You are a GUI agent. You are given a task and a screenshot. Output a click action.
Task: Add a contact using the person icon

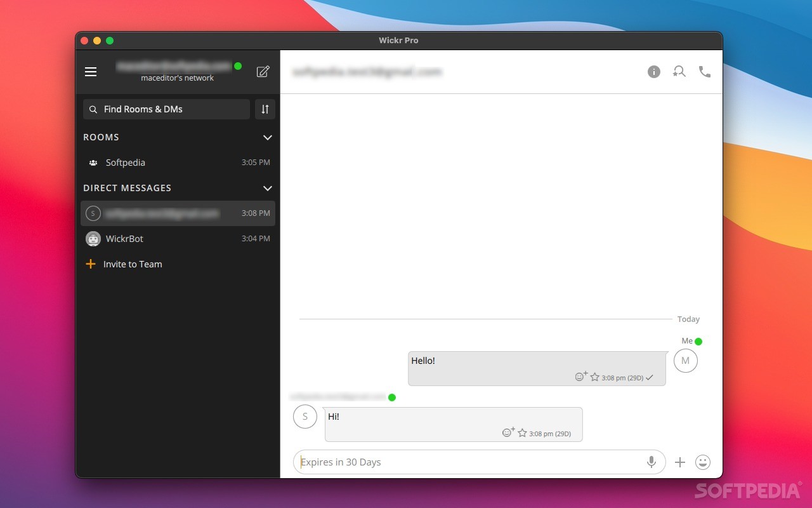679,71
